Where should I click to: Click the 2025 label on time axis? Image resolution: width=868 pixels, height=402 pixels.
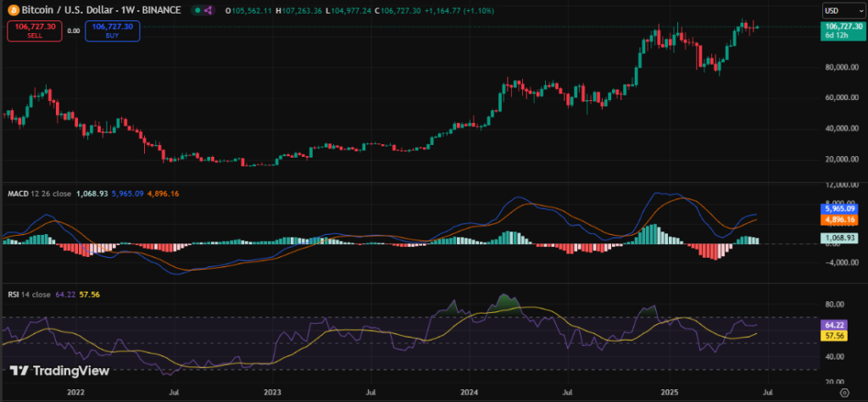(x=670, y=393)
